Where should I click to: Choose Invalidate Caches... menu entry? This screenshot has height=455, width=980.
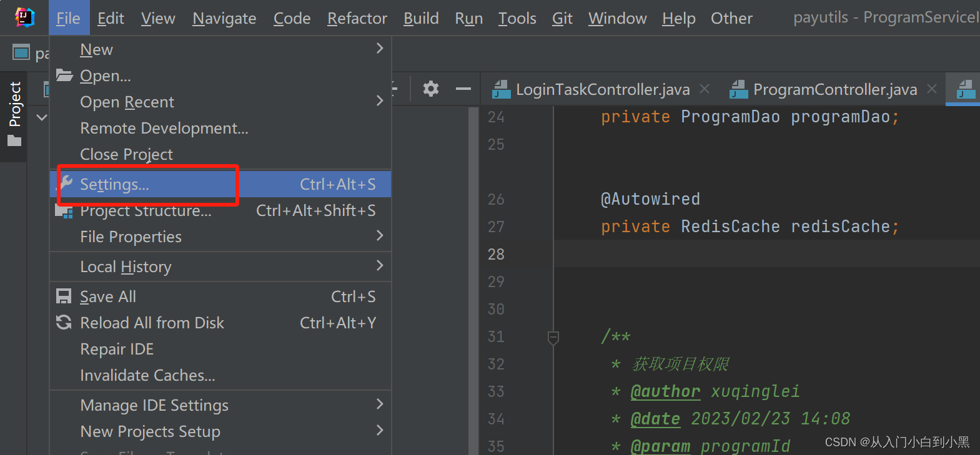point(220,375)
